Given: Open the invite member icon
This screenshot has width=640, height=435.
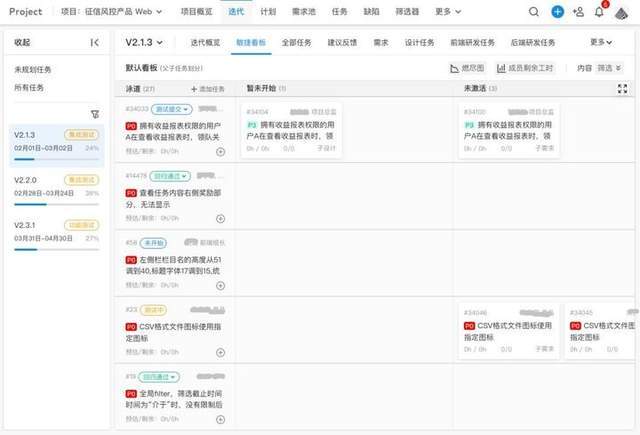Looking at the screenshot, I should [578, 12].
